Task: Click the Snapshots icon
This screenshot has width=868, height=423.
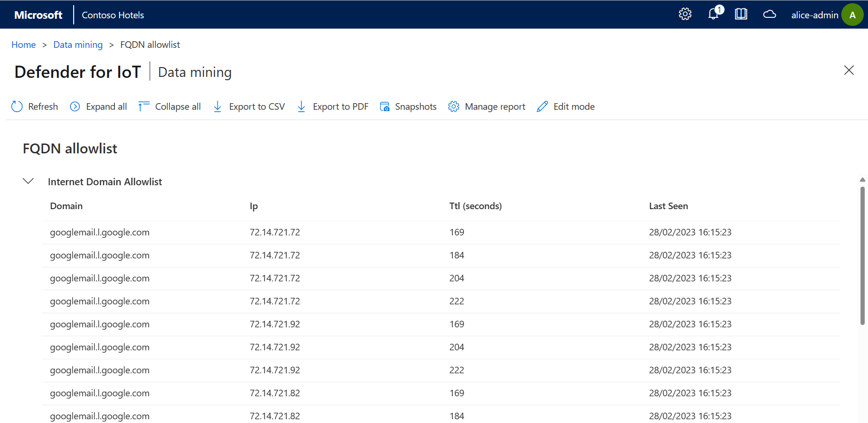Action: pos(385,106)
